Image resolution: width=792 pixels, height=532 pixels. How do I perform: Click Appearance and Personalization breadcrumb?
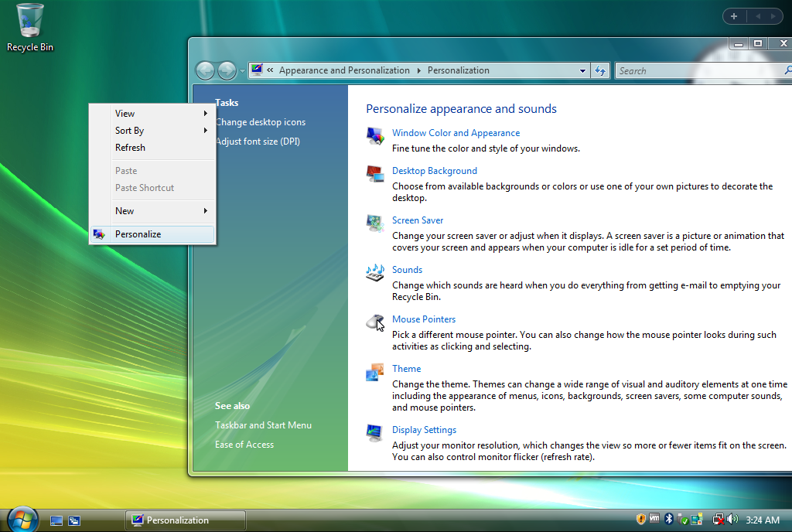coord(344,70)
